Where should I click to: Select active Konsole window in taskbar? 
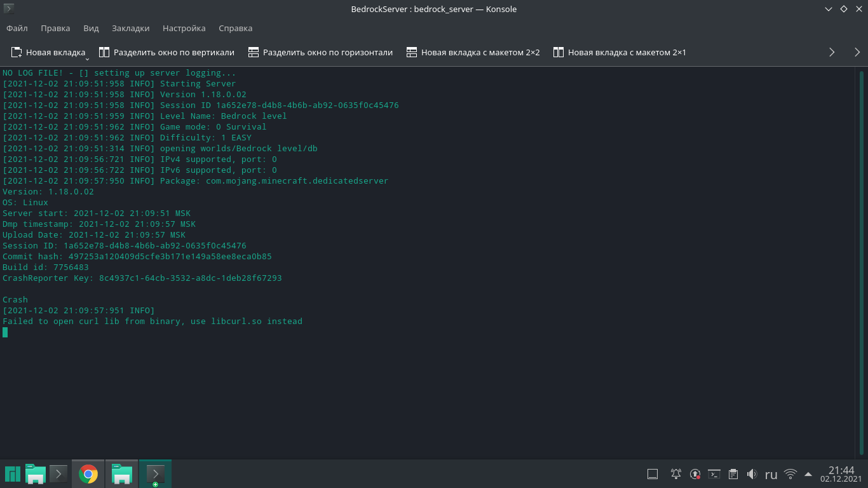coord(155,474)
